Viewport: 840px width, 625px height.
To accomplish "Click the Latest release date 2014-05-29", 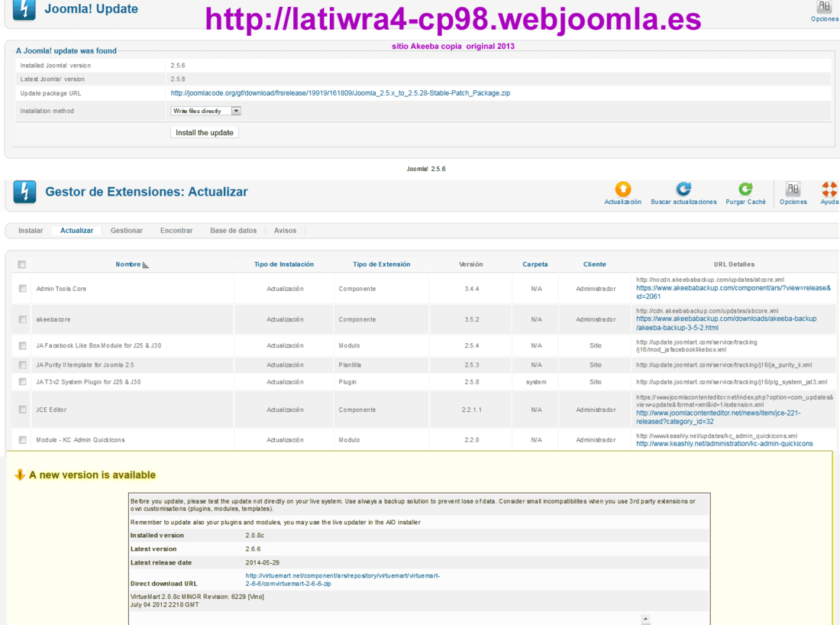I will click(x=263, y=563).
